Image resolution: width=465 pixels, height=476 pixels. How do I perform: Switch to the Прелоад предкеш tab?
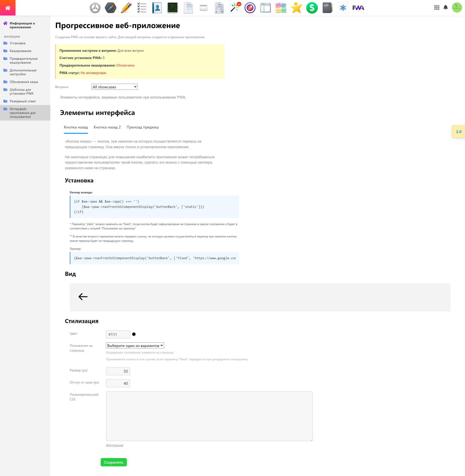pyautogui.click(x=143, y=127)
